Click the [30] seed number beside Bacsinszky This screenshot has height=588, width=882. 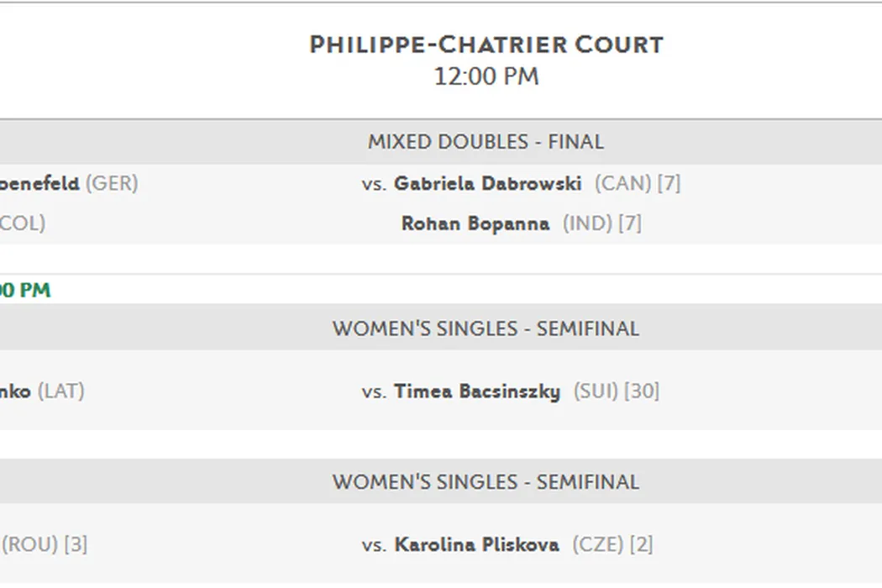642,391
